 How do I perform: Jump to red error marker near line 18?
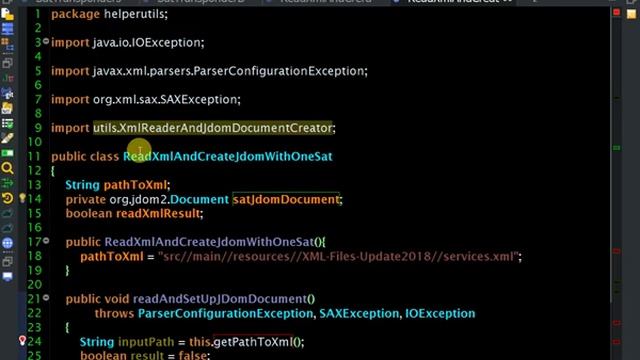coord(617,251)
